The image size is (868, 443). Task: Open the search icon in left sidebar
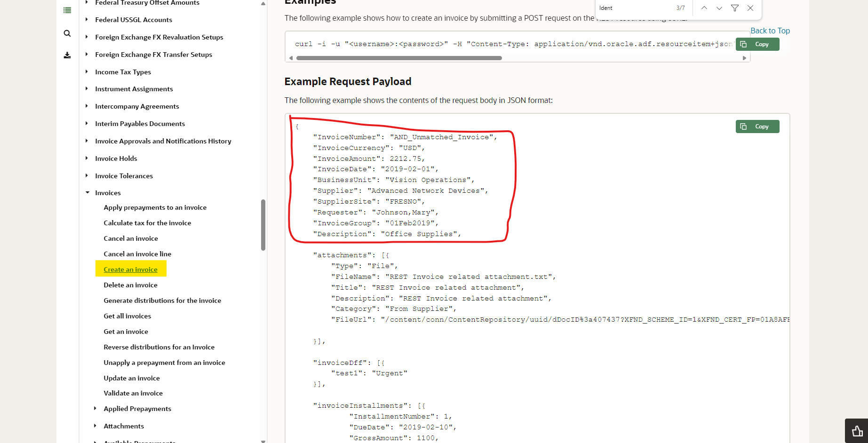pos(67,33)
